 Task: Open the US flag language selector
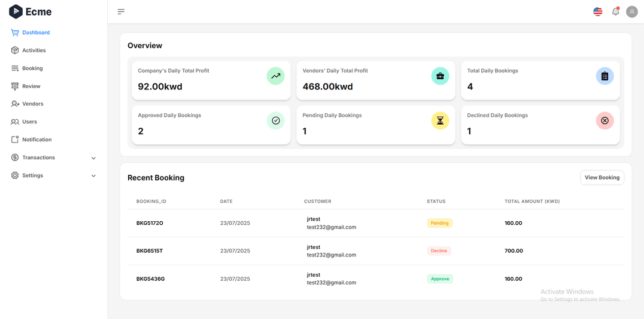[597, 11]
